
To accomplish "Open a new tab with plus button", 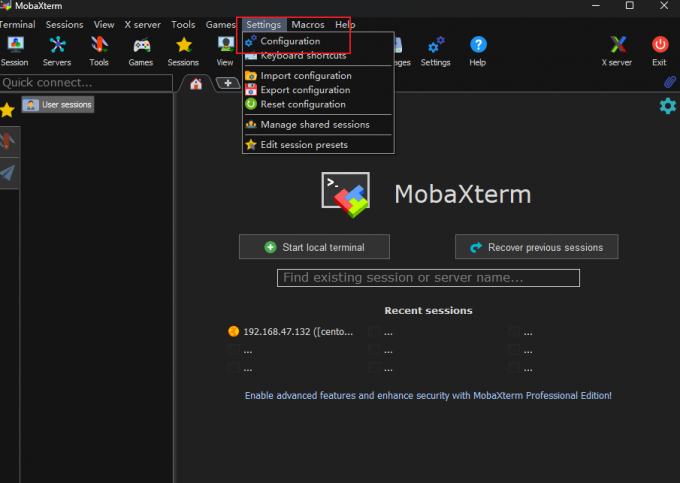I will tap(228, 83).
